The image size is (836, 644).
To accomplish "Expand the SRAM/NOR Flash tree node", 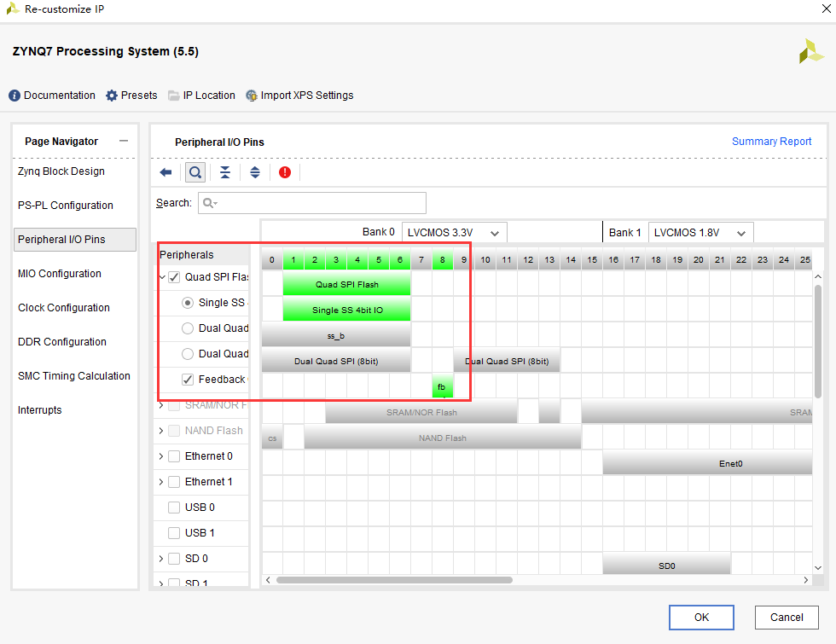I will point(161,405).
